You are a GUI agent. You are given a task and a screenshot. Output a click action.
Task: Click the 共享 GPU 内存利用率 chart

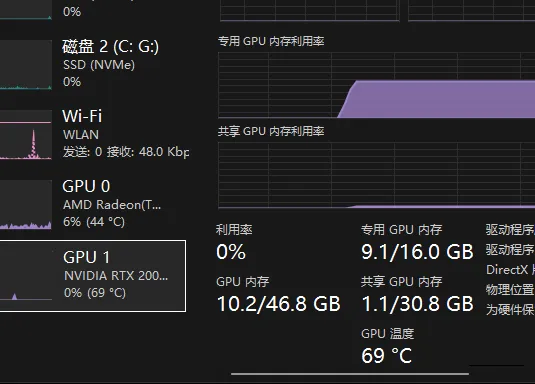pyautogui.click(x=376, y=175)
